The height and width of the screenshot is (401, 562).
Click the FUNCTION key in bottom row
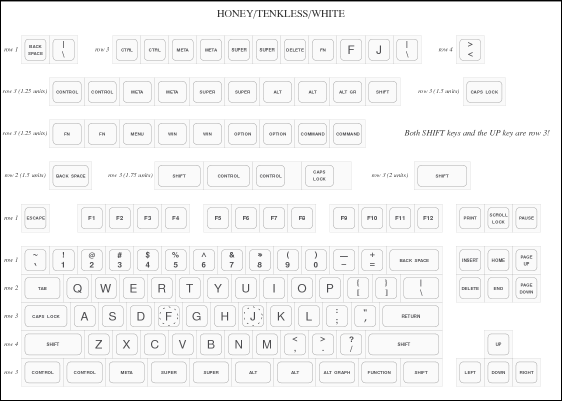(379, 372)
